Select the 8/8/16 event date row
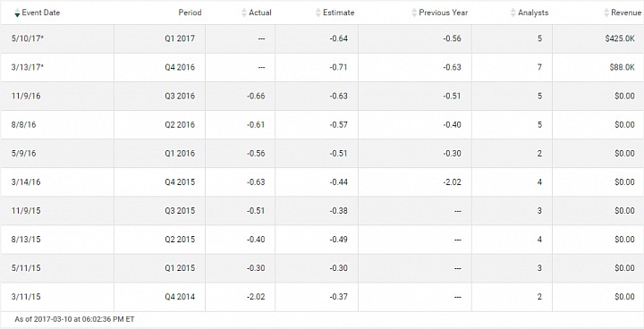 pos(322,125)
